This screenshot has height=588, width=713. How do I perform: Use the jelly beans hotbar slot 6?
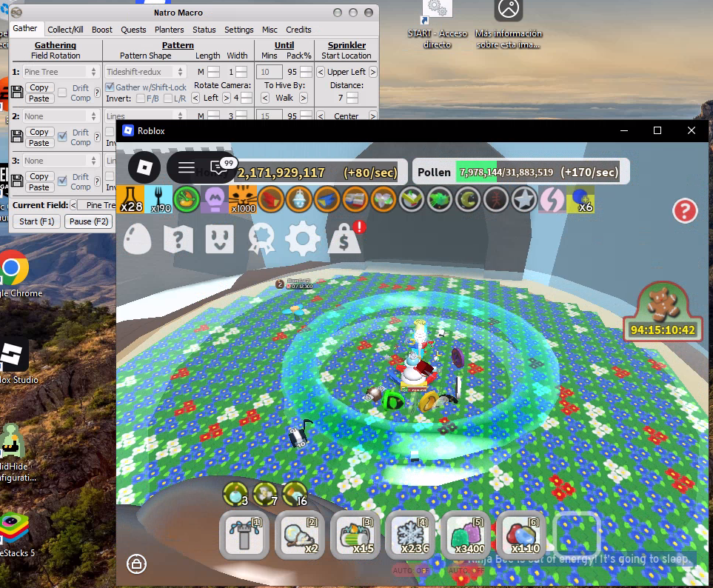coord(521,535)
